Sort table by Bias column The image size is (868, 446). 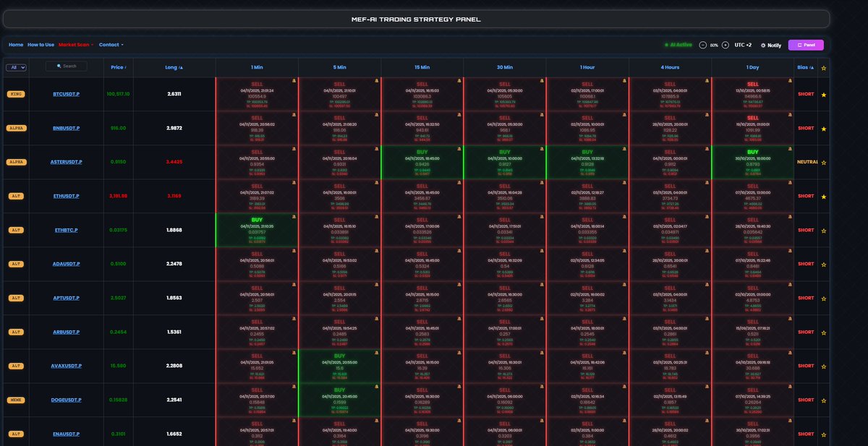coord(805,67)
